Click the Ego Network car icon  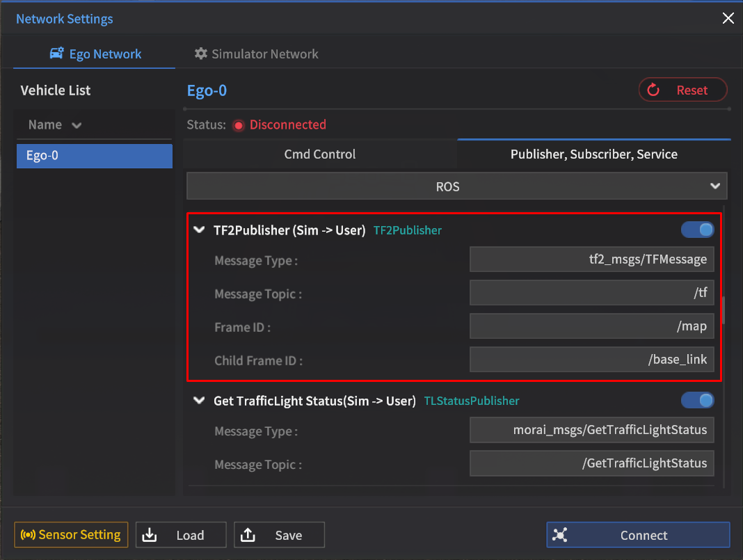coord(57,54)
